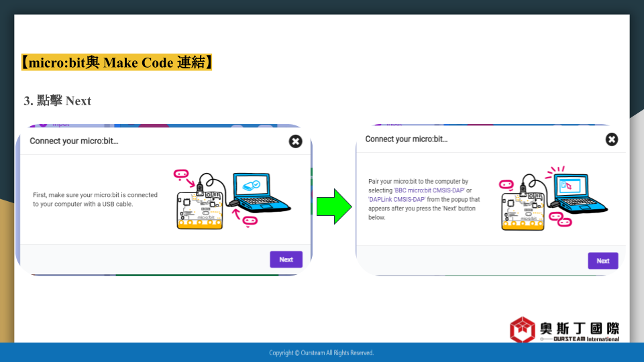Click Next in the USB cable dialog

click(x=286, y=259)
